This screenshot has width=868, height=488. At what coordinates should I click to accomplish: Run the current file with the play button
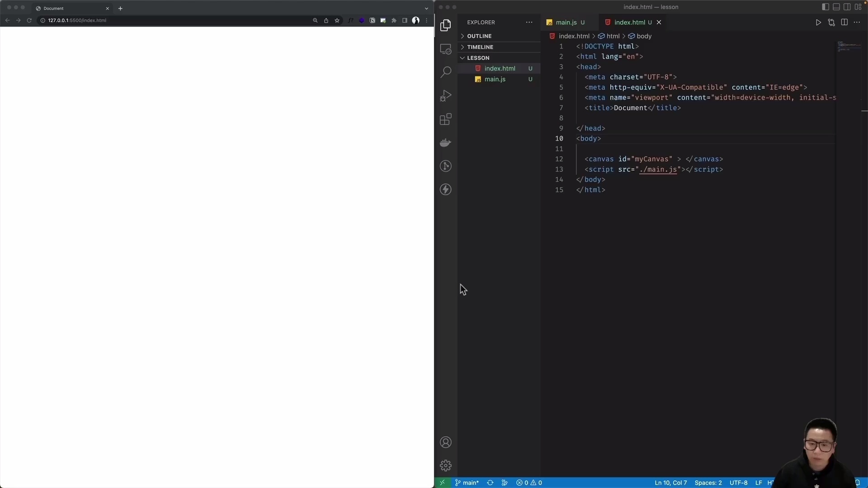coord(818,22)
